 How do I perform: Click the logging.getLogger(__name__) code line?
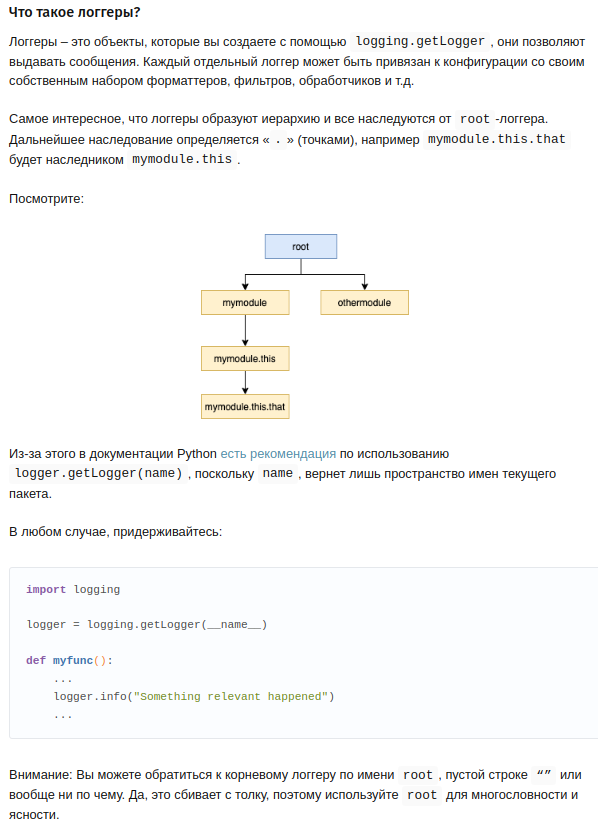coord(147,624)
